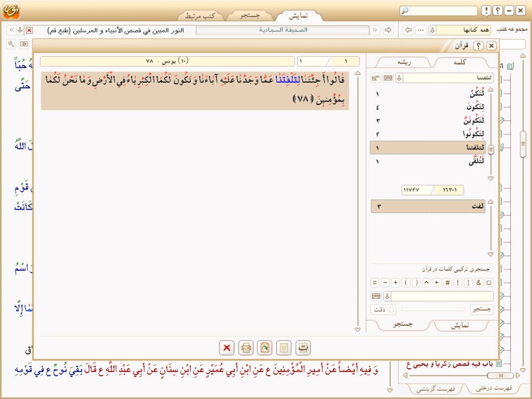Screen dimensions: 532x399
Task: Insert the minus operator in combined search
Action: (385, 282)
